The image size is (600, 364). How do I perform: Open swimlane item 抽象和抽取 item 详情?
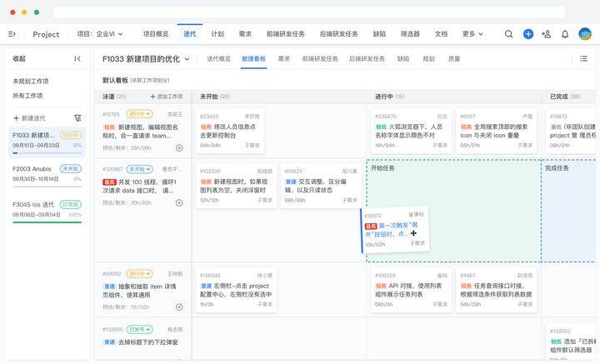click(x=140, y=291)
